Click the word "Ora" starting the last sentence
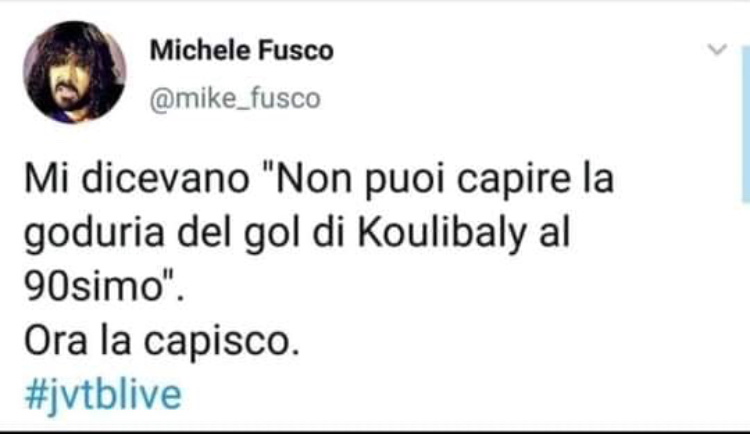750x434 pixels. [x=55, y=342]
